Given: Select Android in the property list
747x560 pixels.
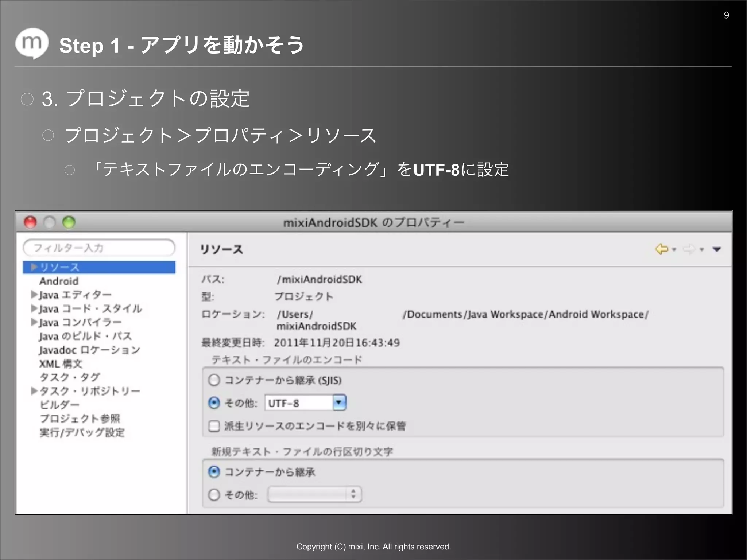Looking at the screenshot, I should [x=59, y=281].
